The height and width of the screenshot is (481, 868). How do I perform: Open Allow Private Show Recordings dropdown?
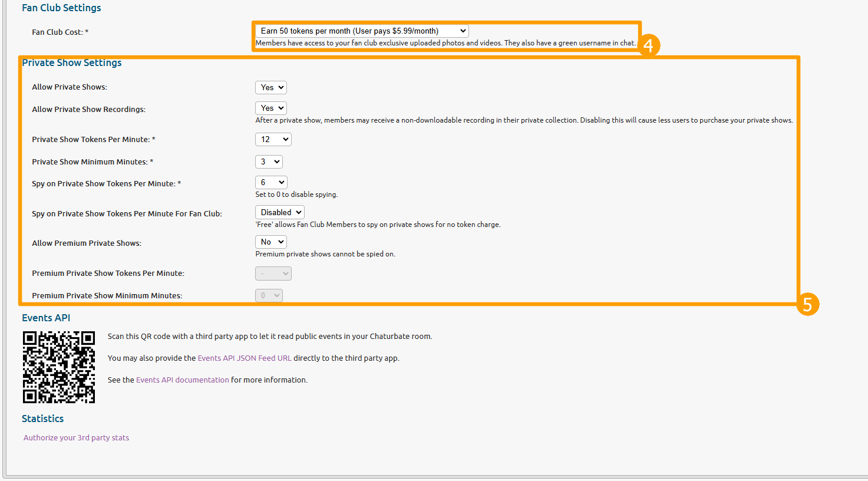point(270,108)
